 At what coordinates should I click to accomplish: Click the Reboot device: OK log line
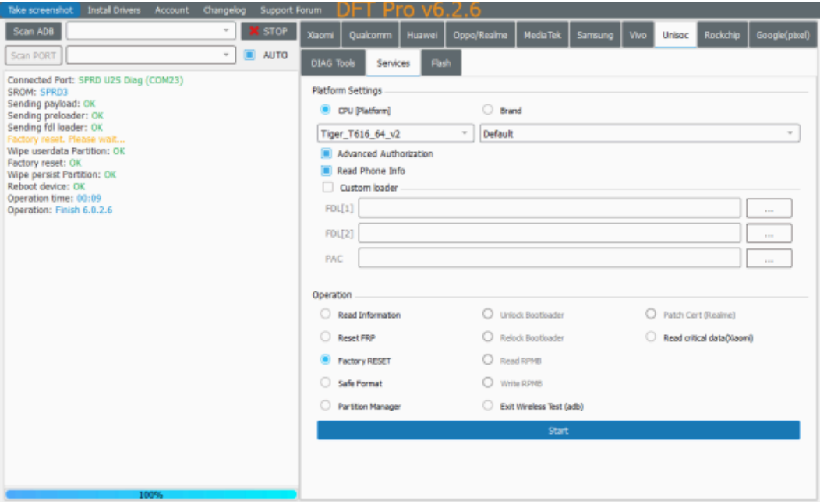coord(46,187)
